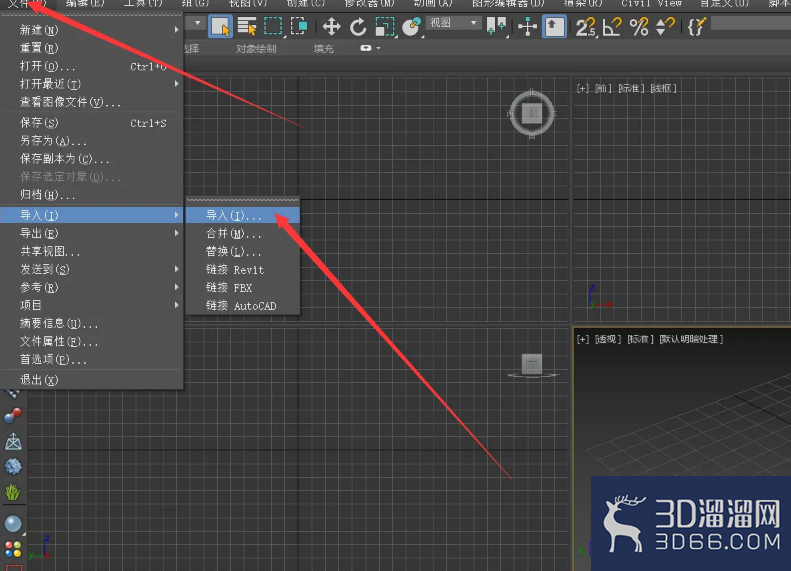Click 替换(L)... in the submenu
This screenshot has width=791, height=571.
click(243, 251)
